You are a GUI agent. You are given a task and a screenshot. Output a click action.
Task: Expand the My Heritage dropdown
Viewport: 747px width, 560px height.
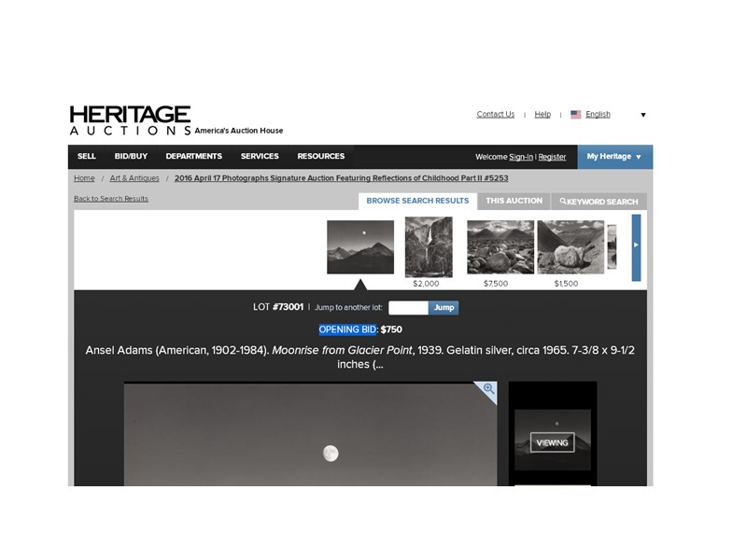(x=614, y=157)
